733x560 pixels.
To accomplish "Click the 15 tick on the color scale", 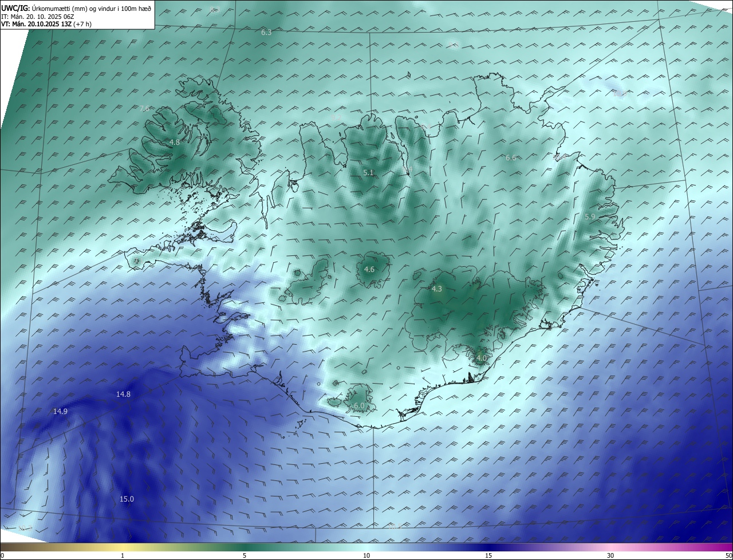I will pos(488,555).
